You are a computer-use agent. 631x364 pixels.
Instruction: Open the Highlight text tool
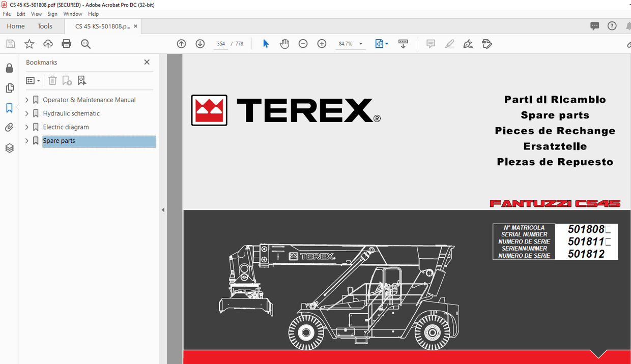coord(449,44)
